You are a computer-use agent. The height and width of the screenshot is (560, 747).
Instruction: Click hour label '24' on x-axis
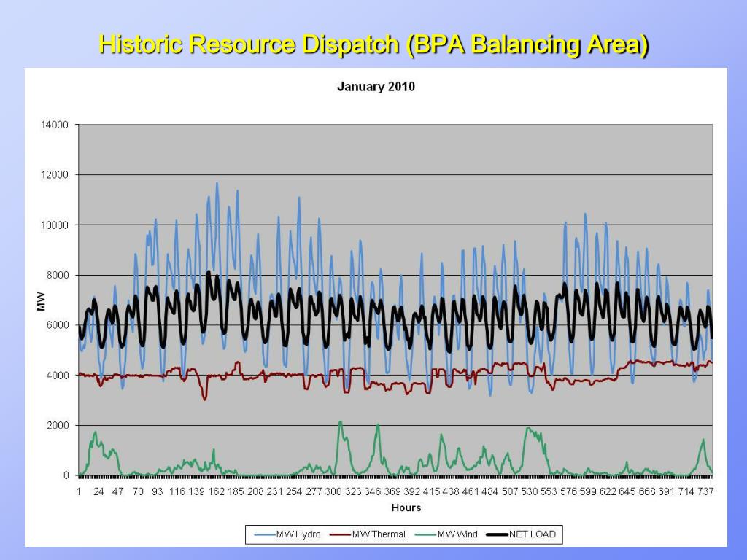(98, 491)
